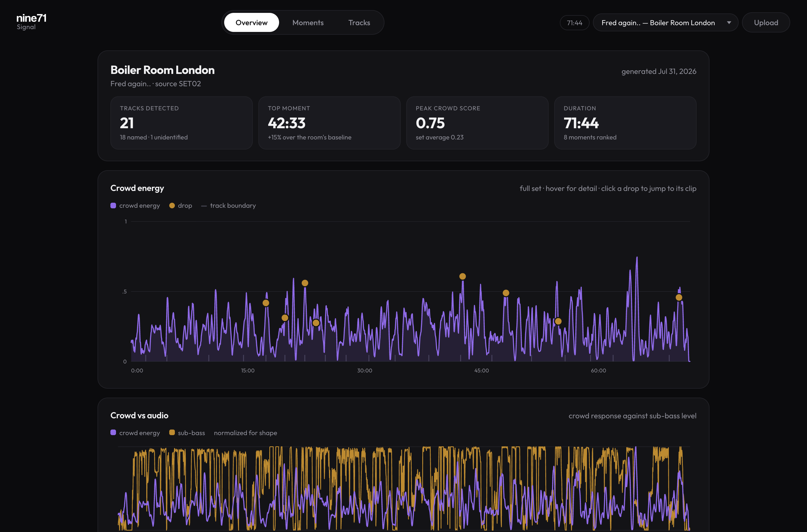Click the sub-bass legend swatch
The width and height of the screenshot is (807, 532).
[172, 433]
